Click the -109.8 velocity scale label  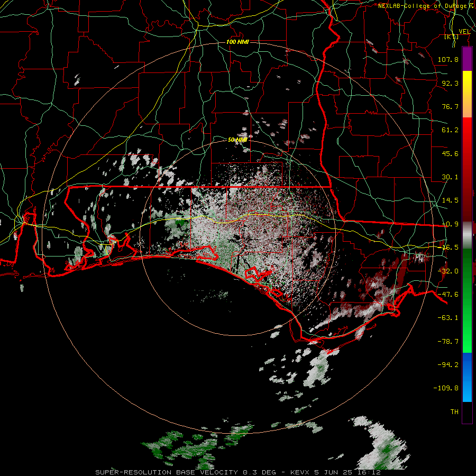tap(446, 388)
